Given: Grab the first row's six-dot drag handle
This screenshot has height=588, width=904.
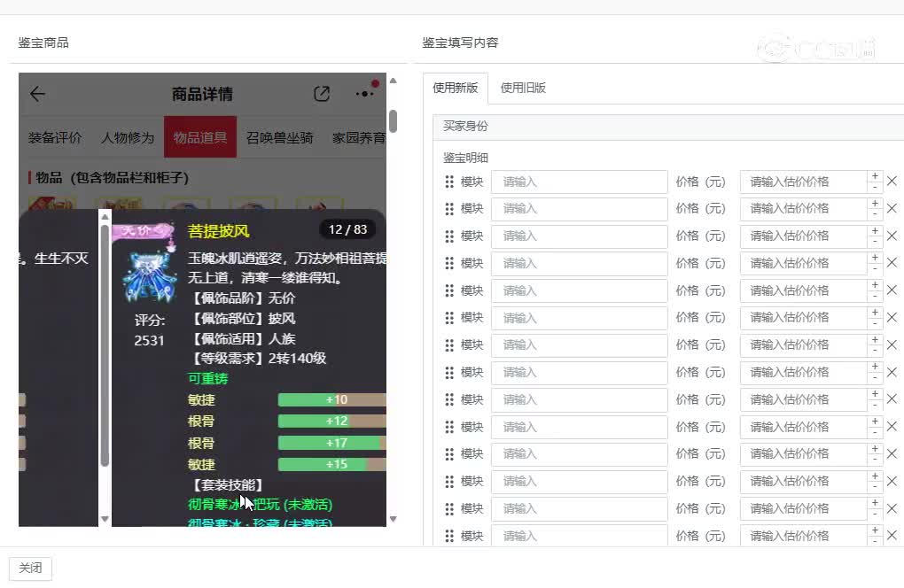Looking at the screenshot, I should point(449,182).
